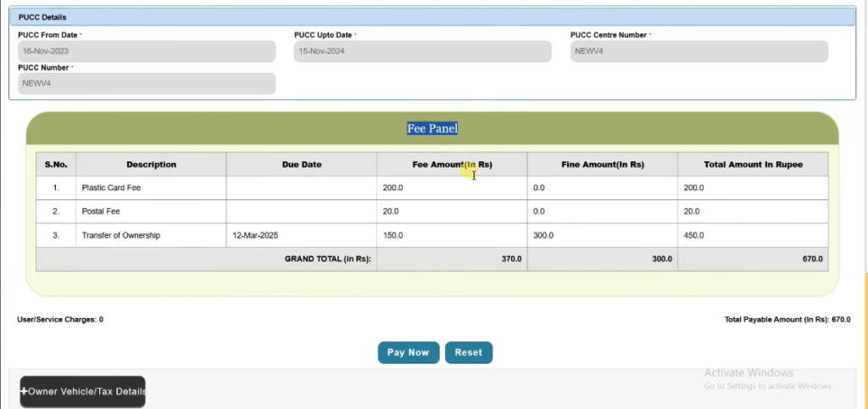Click the Pay Now button
Viewport: 868px width, 409px height.
(x=408, y=352)
